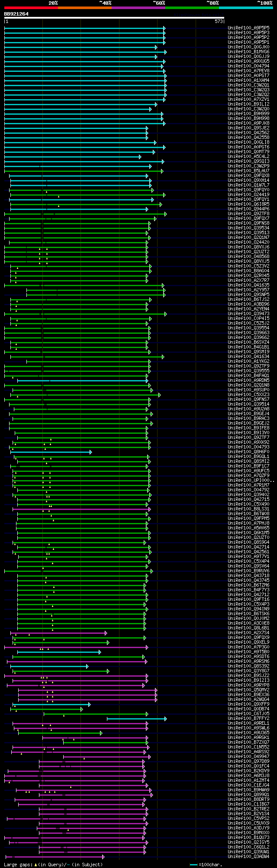Click the Large gaps legend text

coord(53,864)
